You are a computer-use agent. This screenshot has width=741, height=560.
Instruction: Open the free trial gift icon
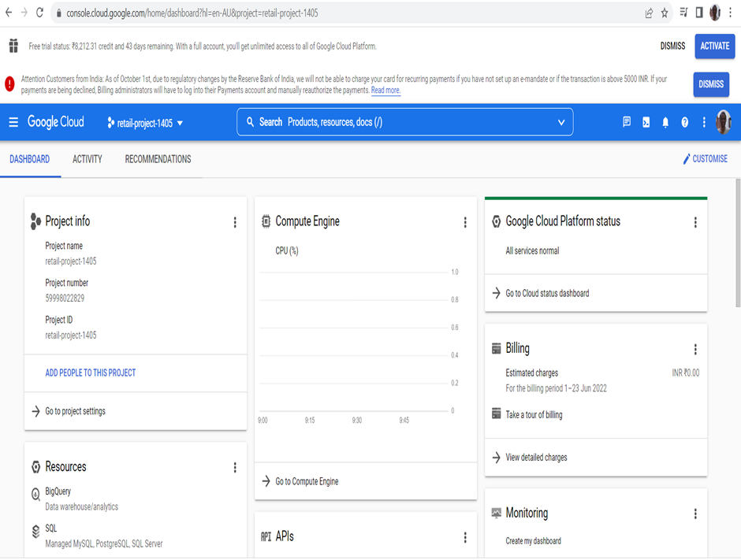point(13,46)
